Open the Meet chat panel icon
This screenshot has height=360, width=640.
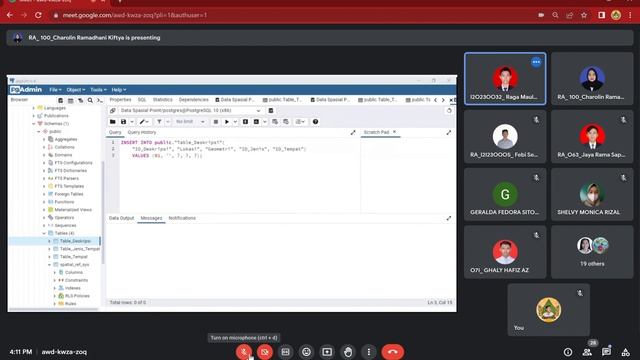pyautogui.click(x=606, y=352)
